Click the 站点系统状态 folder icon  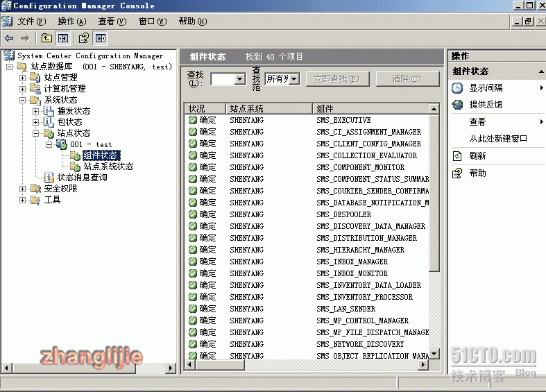click(75, 167)
